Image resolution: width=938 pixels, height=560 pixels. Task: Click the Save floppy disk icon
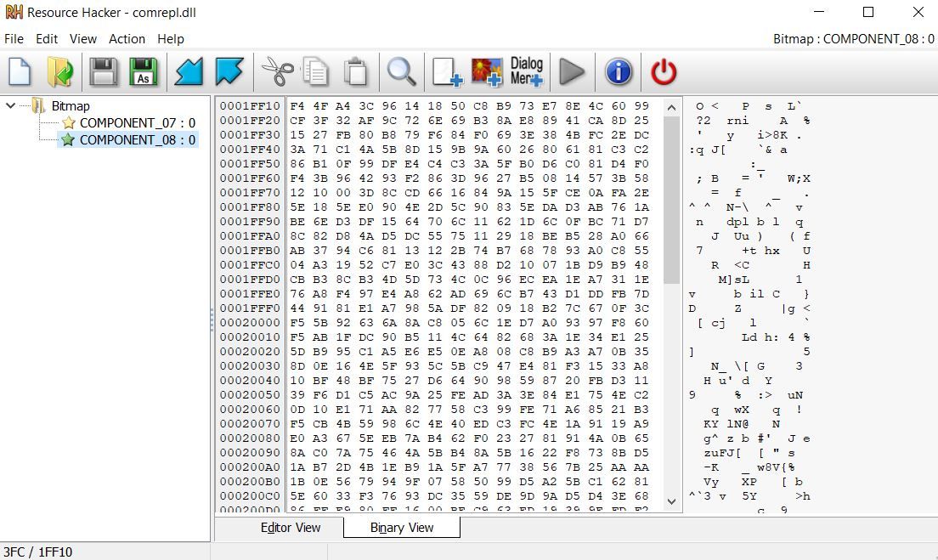(x=103, y=72)
